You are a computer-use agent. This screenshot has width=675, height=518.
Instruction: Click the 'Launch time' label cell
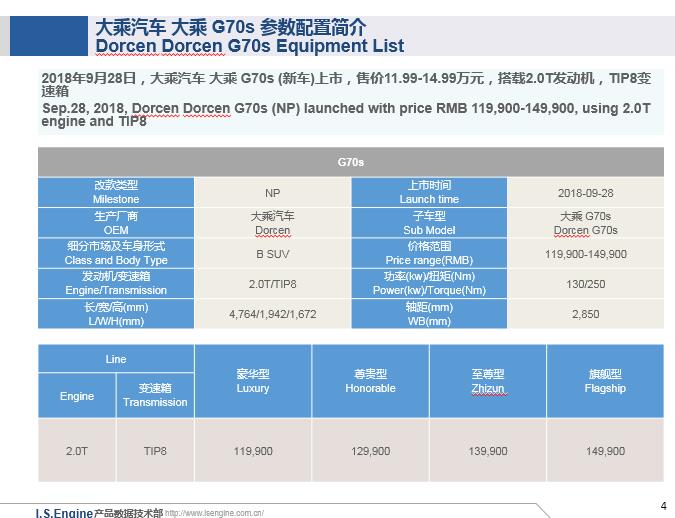click(429, 192)
